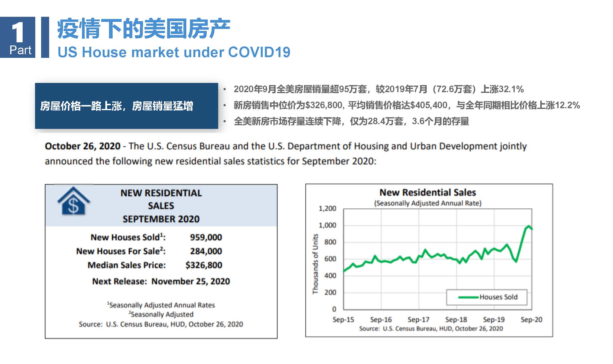
Task: Click the peak of the green sales line
Action: [x=528, y=226]
